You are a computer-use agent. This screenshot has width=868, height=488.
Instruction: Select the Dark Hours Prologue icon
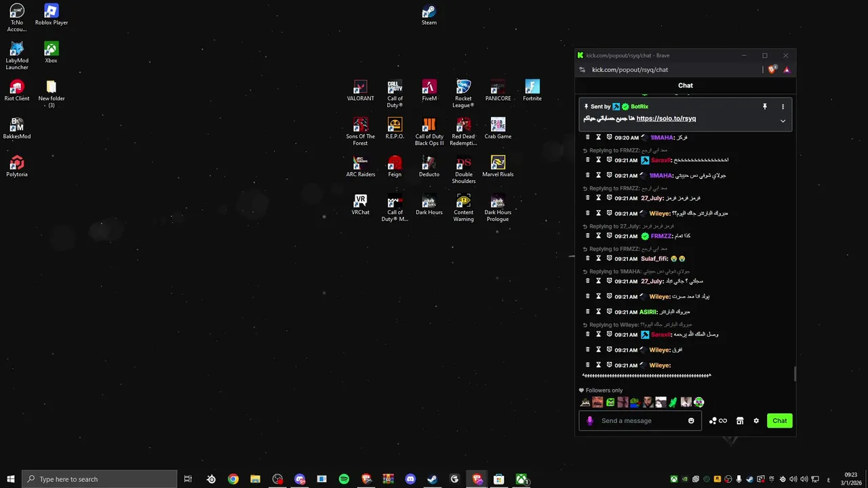(x=498, y=207)
